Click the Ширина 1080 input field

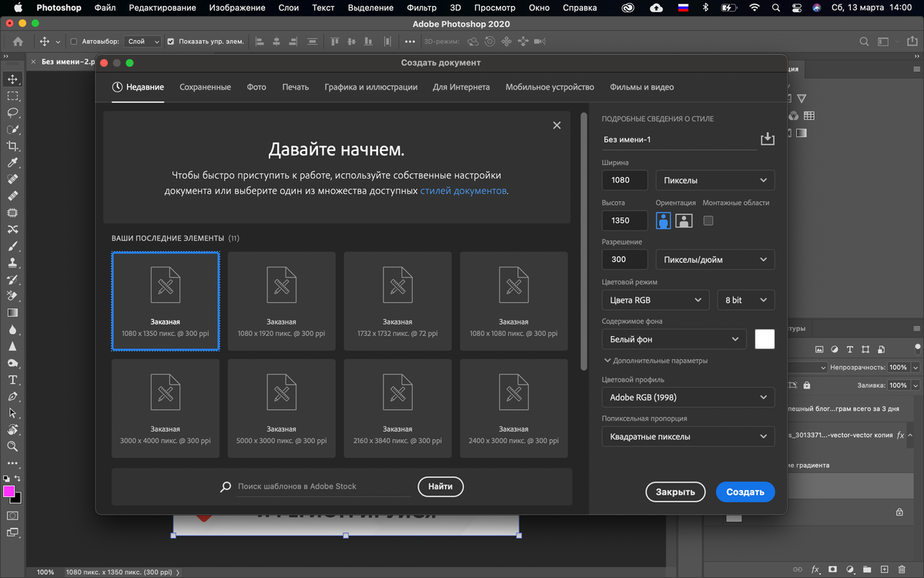[624, 180]
